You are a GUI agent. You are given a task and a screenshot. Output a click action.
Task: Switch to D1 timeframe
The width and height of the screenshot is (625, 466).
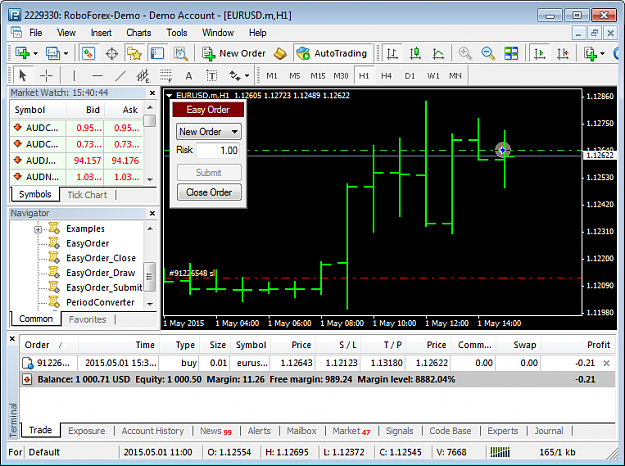[x=409, y=76]
